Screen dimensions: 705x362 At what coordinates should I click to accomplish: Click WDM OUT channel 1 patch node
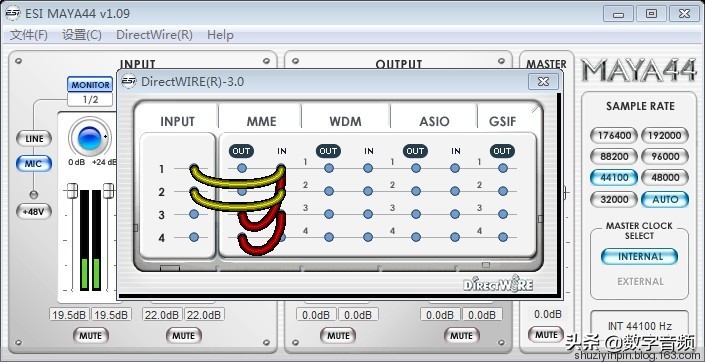point(329,168)
